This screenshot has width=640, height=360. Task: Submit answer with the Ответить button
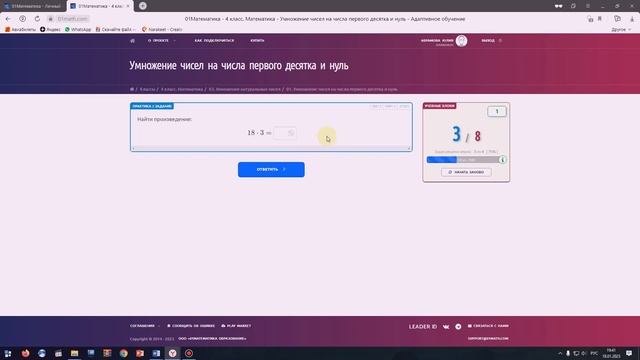coord(271,169)
